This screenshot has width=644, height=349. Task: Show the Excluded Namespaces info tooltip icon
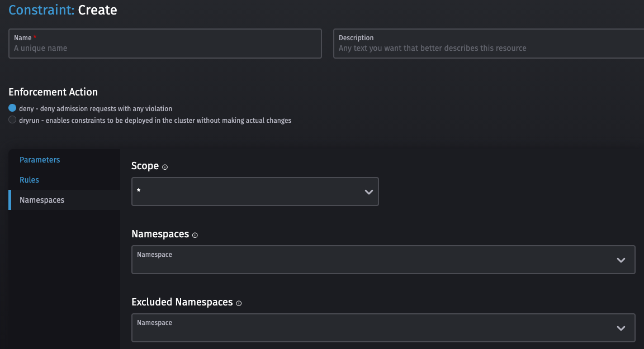coord(239,303)
